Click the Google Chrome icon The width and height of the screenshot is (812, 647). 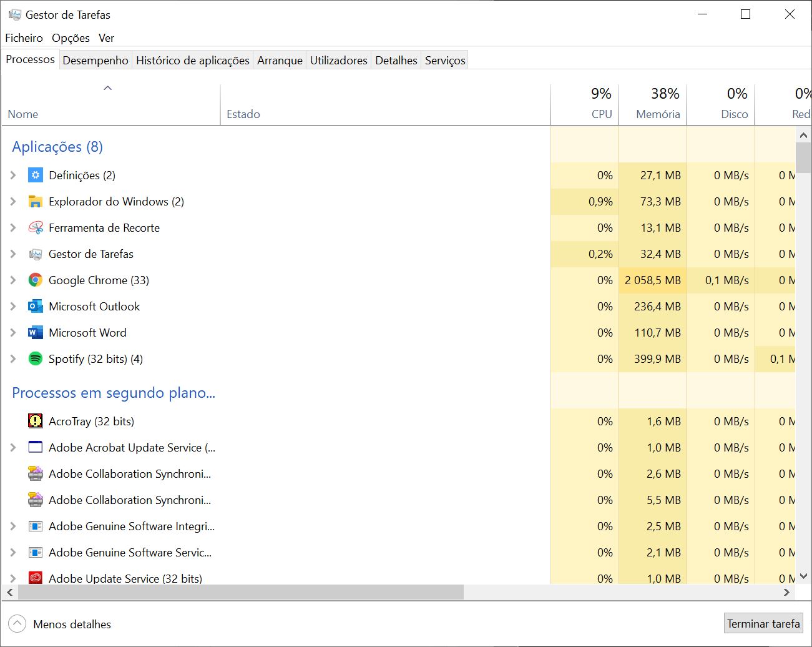[x=36, y=280]
